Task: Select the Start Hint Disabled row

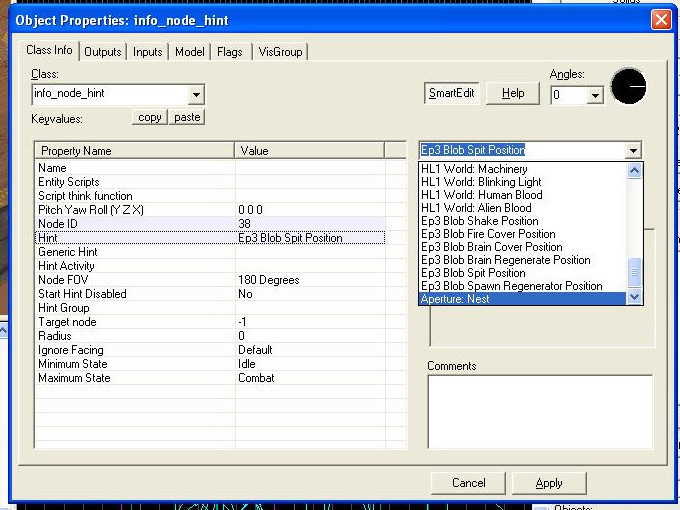Action: (x=210, y=294)
